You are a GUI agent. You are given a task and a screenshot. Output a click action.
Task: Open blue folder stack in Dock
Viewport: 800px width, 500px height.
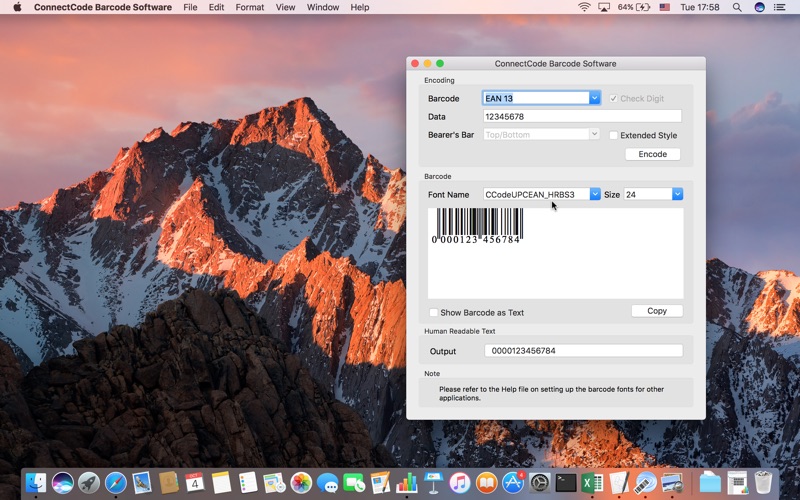[710, 483]
